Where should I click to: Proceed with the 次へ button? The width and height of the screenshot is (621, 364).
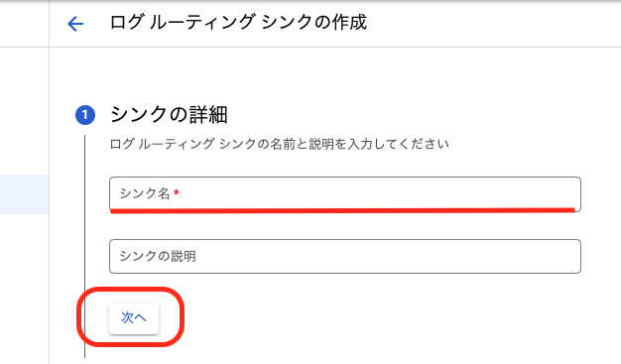tap(134, 318)
